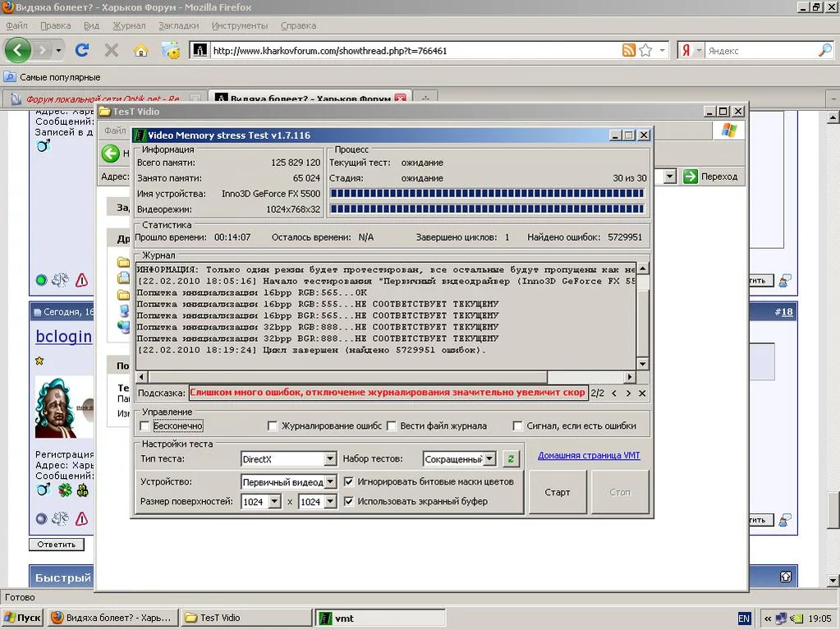
Task: Open Тип теста DirectX dropdown
Action: [330, 458]
